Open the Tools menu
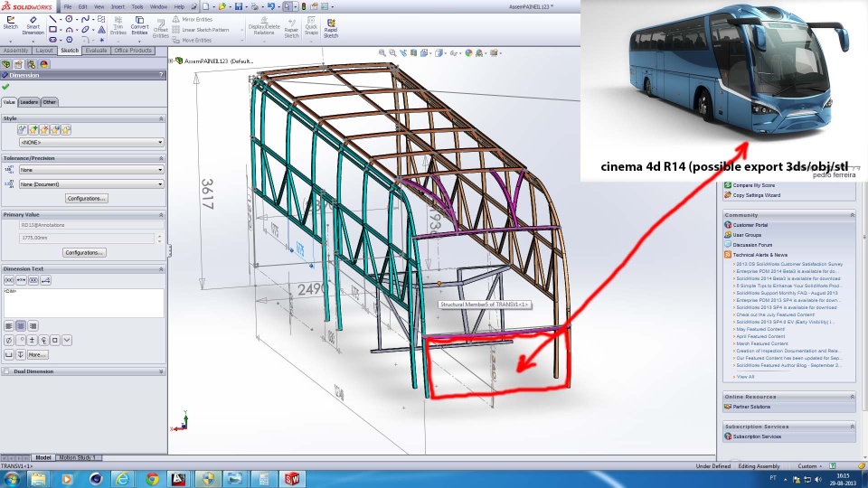The height and width of the screenshot is (488, 868). click(x=137, y=6)
